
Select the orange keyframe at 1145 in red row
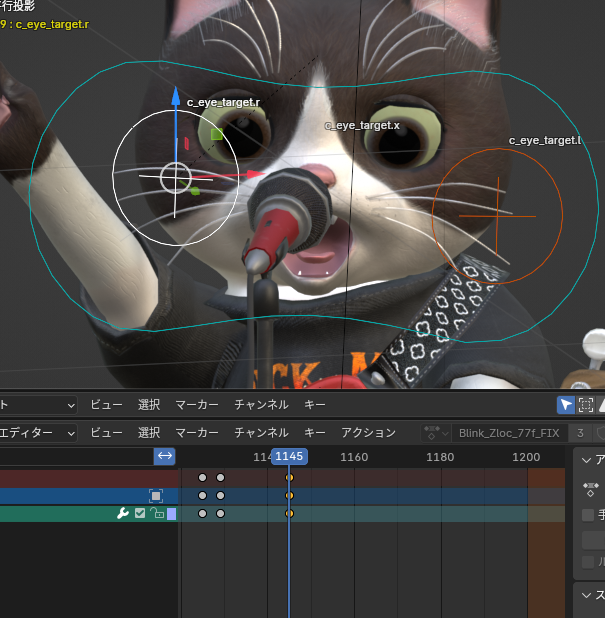(289, 477)
